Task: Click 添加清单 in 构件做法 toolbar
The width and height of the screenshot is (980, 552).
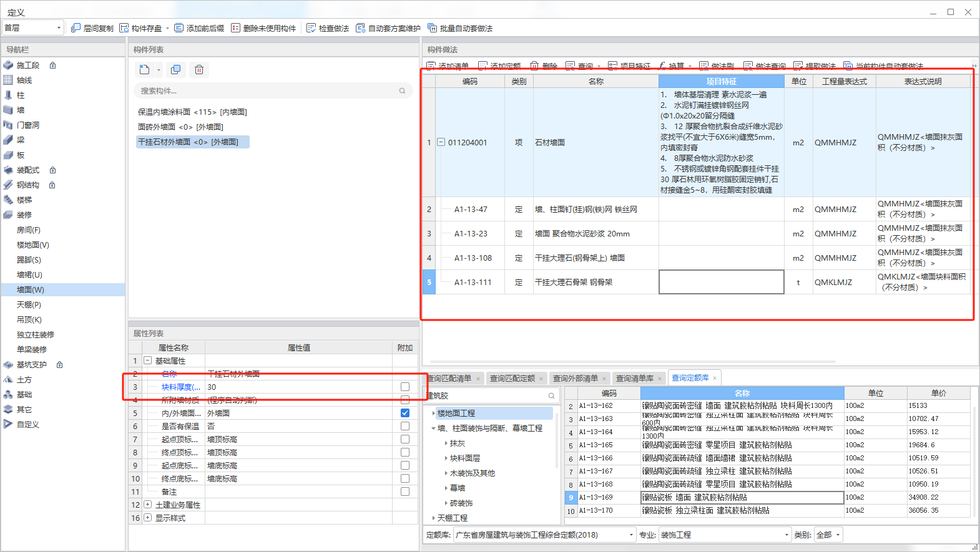Action: (448, 65)
